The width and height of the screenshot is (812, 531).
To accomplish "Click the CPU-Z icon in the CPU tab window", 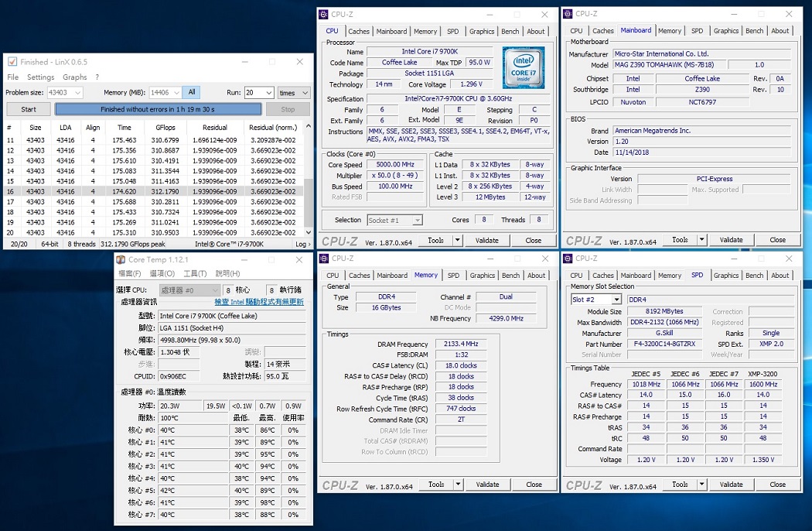I will [x=324, y=14].
